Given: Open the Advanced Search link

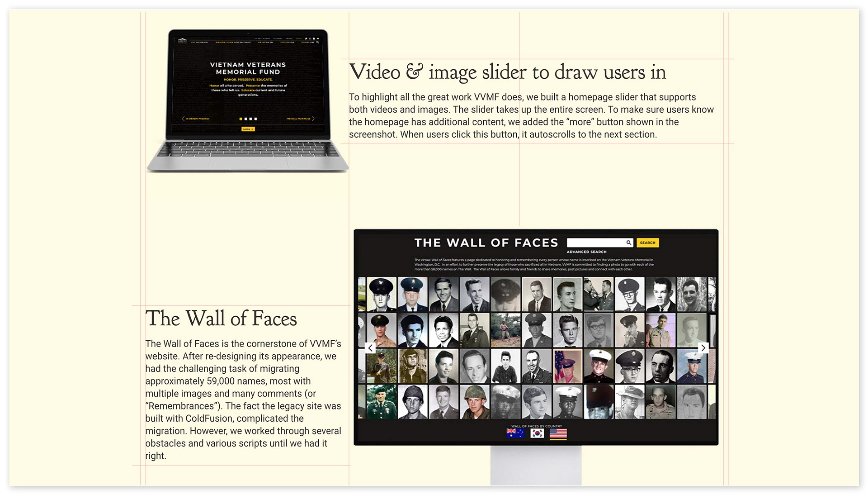Looking at the screenshot, I should 586,252.
